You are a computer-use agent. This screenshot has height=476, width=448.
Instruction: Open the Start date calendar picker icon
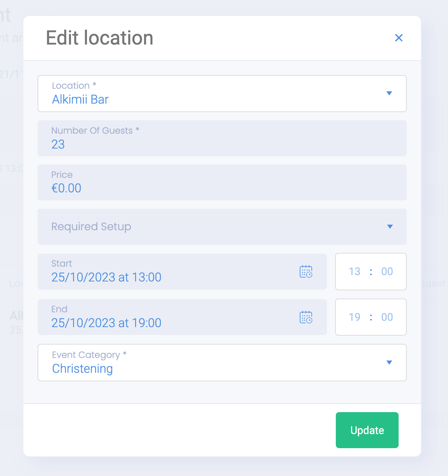click(306, 272)
